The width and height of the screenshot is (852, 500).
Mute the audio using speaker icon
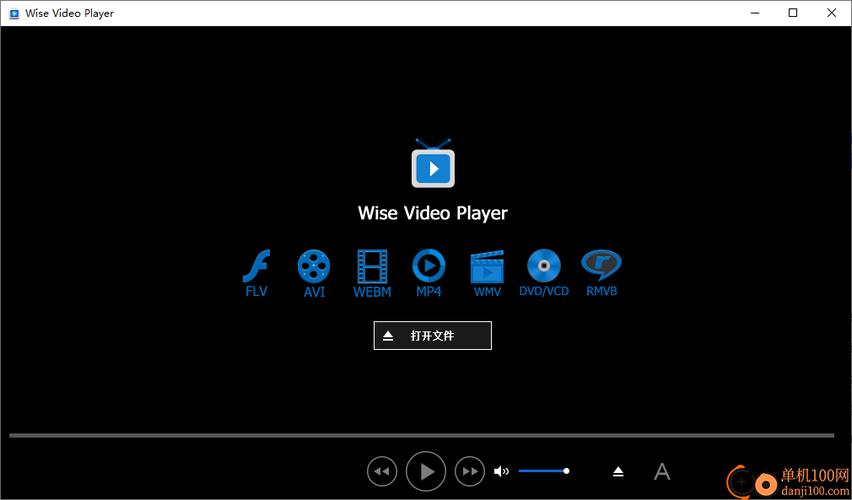[x=501, y=471]
